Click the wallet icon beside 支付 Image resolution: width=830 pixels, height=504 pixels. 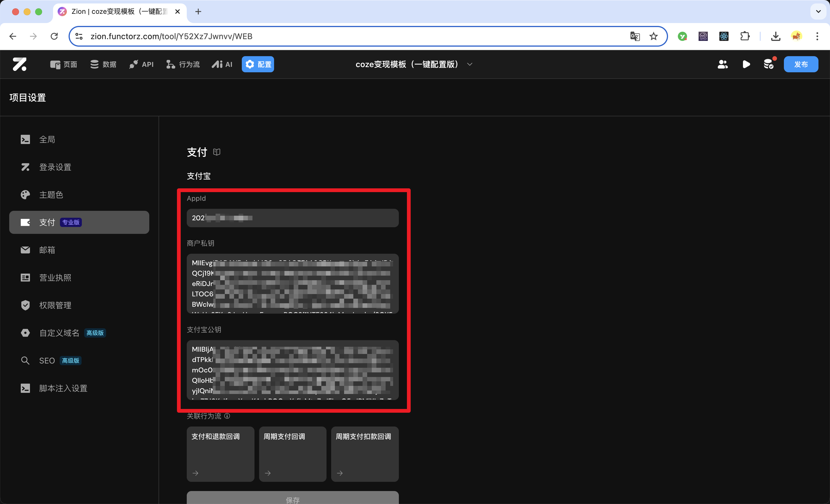pos(25,222)
